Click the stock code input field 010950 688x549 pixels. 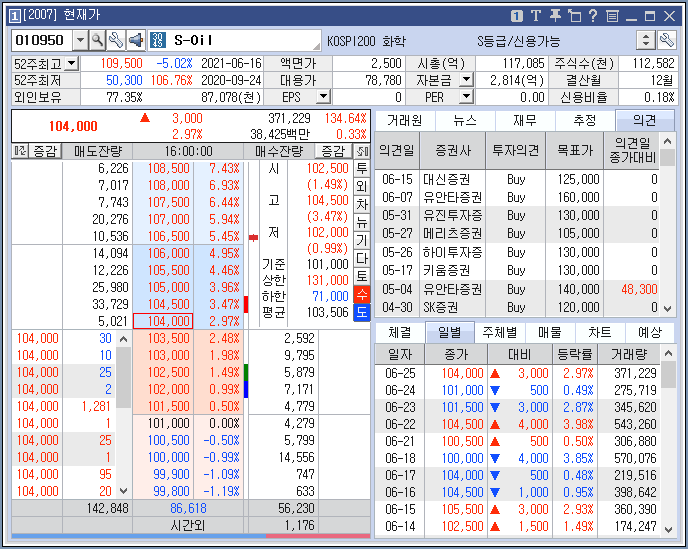point(42,40)
